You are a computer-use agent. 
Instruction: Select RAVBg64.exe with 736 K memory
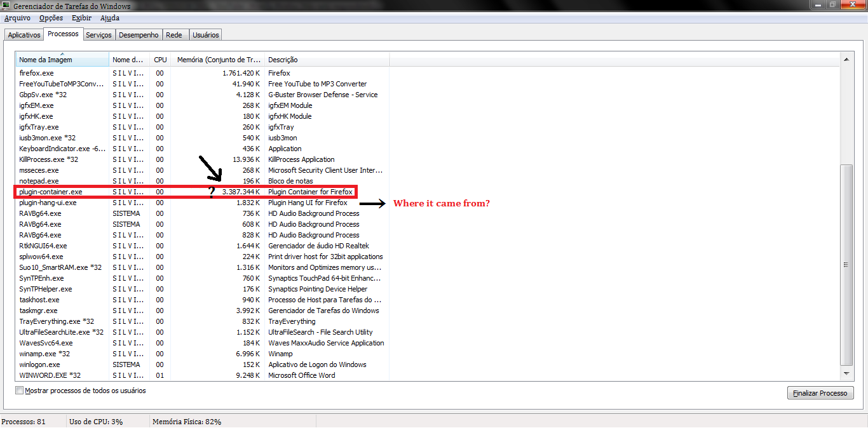click(x=203, y=213)
